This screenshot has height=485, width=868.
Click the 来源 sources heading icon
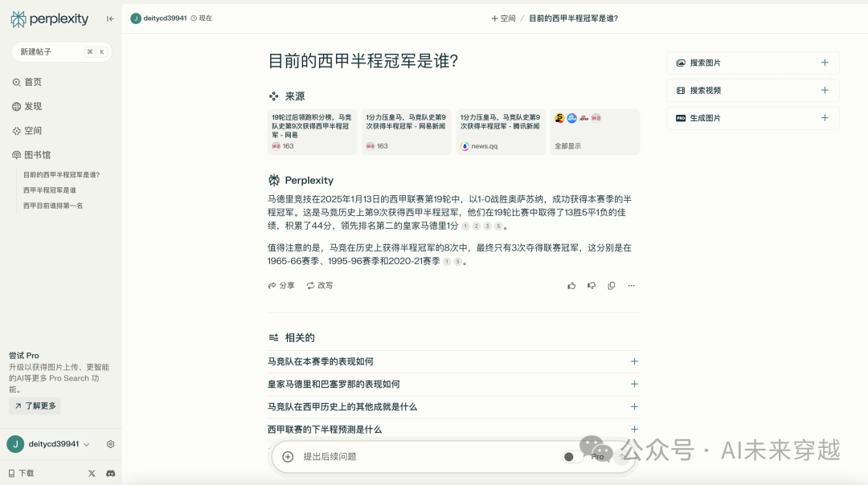[x=273, y=96]
